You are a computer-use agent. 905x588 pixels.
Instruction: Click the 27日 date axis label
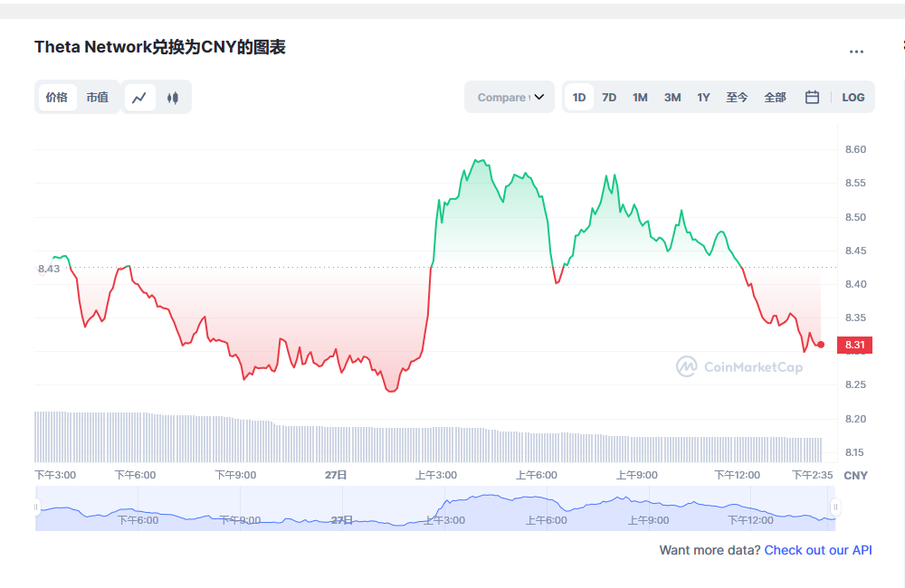pyautogui.click(x=336, y=476)
